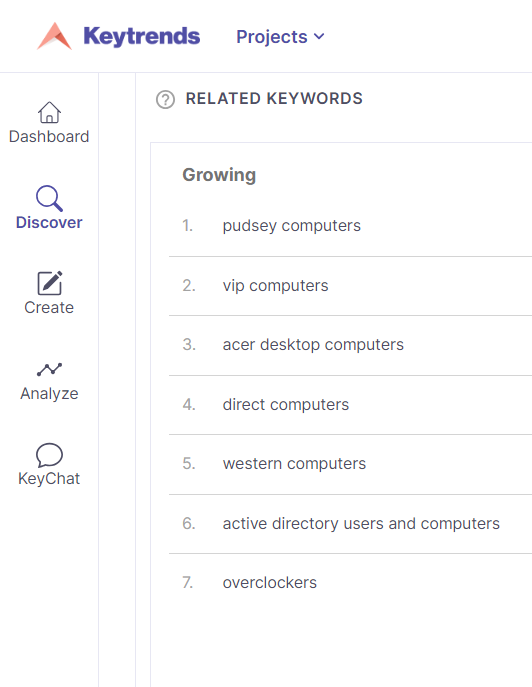Click the Related Keywords help icon
Image resolution: width=532 pixels, height=687 pixels.
[x=165, y=99]
